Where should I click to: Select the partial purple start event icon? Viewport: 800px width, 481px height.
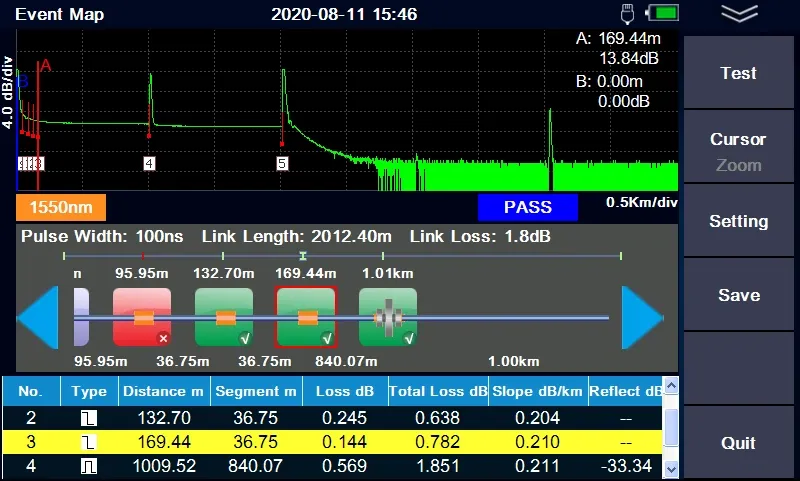(x=81, y=317)
